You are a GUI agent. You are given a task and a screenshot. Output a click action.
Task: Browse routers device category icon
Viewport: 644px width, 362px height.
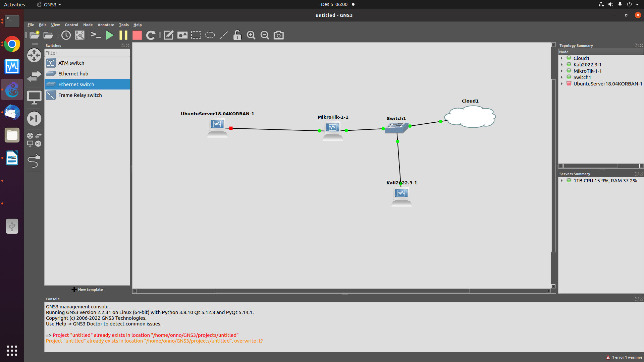pyautogui.click(x=34, y=55)
